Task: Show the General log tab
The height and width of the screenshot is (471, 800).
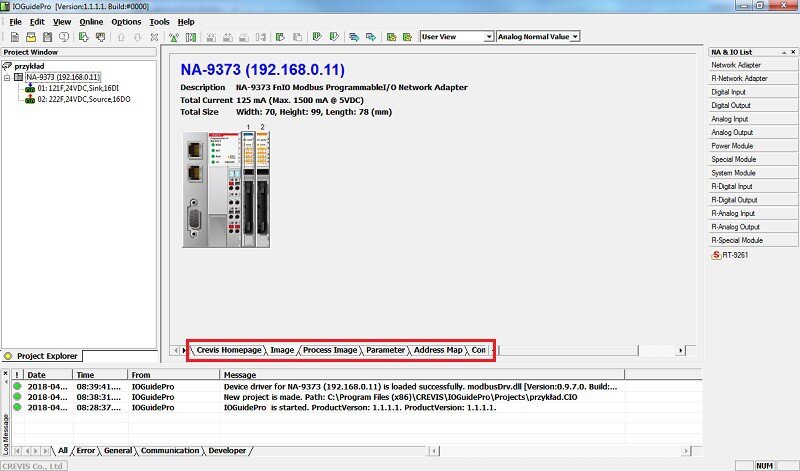Action: [x=118, y=451]
